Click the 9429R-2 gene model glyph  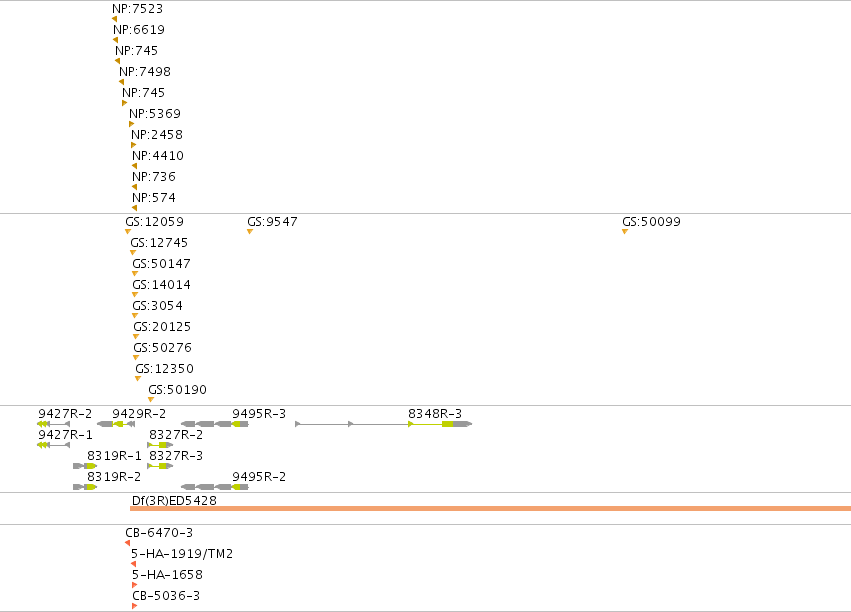pyautogui.click(x=116, y=424)
